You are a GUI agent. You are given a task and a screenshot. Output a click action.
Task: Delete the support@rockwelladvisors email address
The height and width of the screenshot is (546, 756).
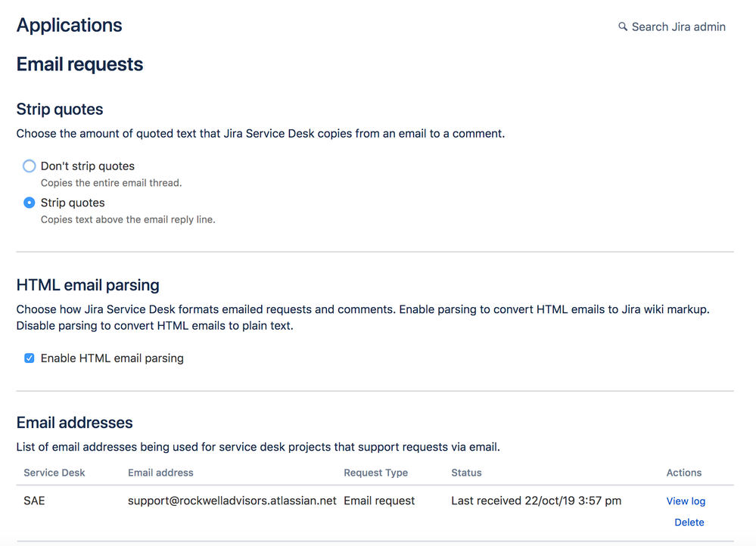point(689,523)
